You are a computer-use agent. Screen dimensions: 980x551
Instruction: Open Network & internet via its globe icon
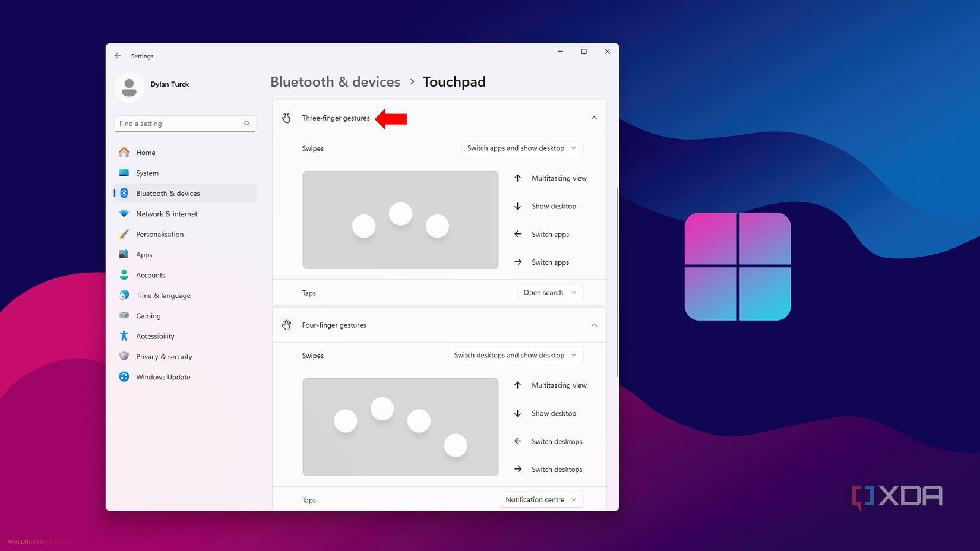[x=124, y=213]
